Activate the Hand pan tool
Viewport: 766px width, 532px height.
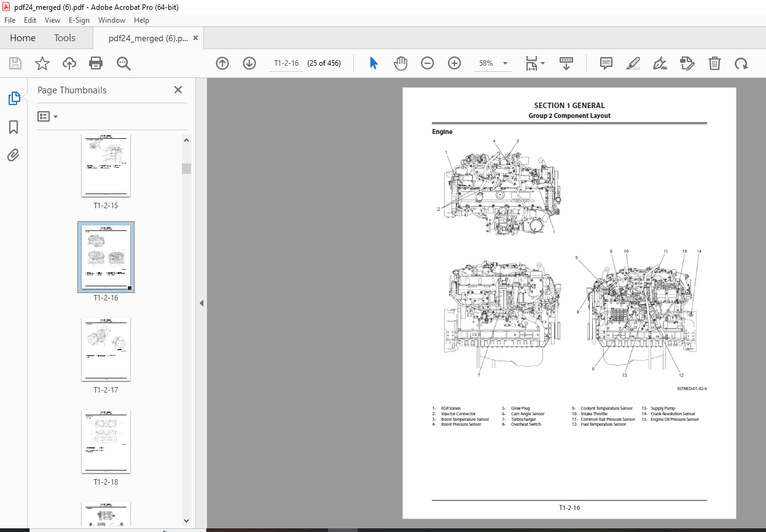click(401, 63)
